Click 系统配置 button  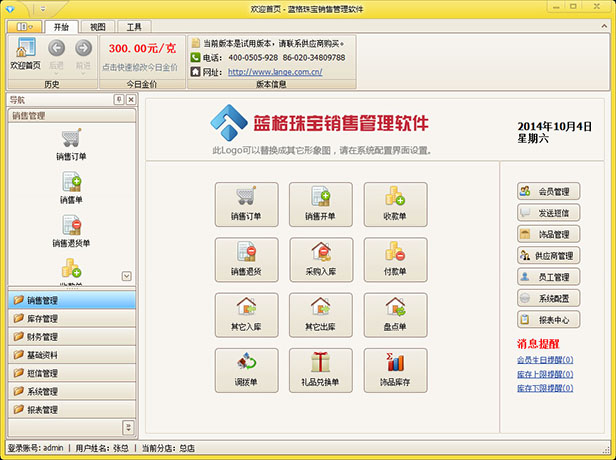(548, 298)
